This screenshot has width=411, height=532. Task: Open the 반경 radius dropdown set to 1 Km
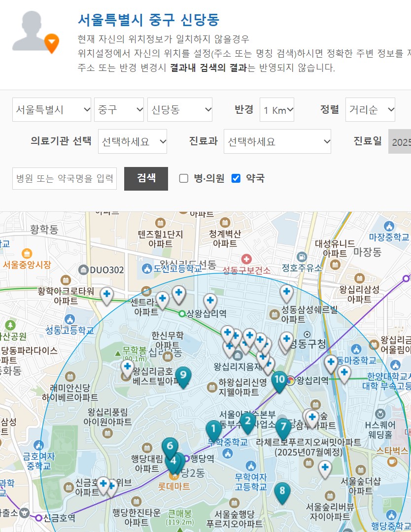277,109
